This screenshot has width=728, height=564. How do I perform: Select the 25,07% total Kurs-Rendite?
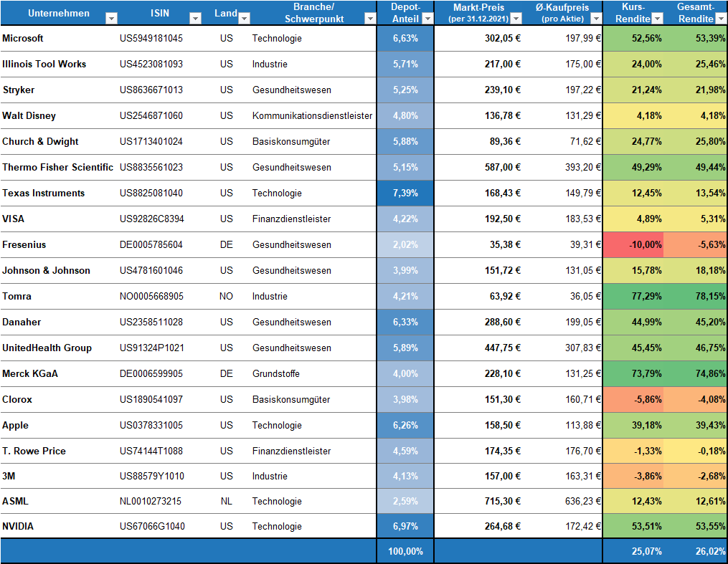[647, 552]
